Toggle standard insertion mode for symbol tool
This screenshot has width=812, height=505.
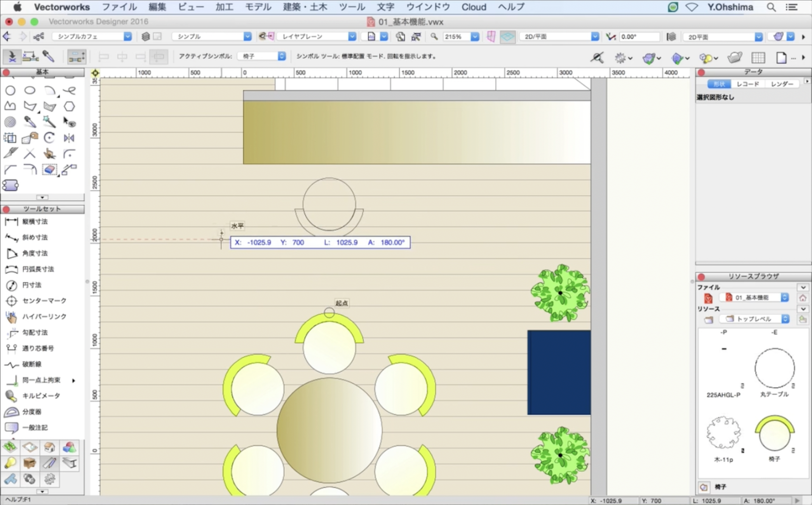pyautogui.click(x=12, y=57)
